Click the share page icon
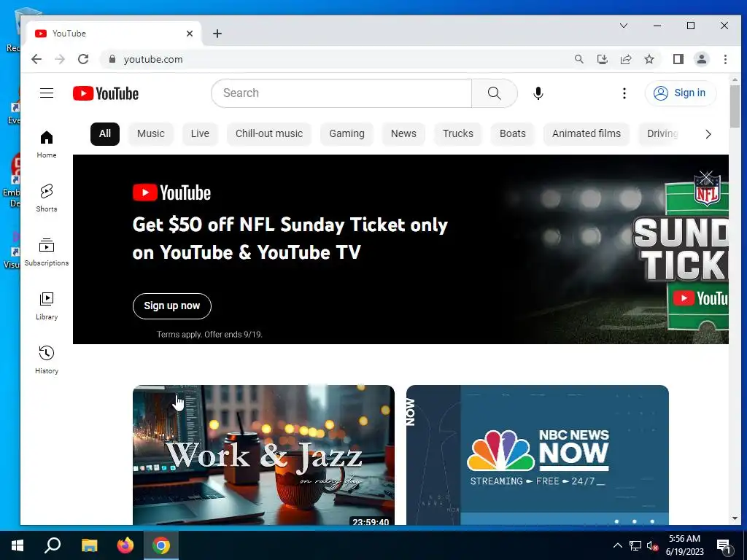 coord(625,59)
